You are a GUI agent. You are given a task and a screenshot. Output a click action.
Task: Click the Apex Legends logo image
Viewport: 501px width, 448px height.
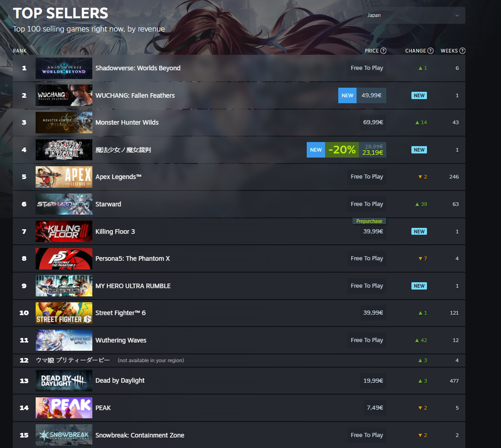[64, 177]
